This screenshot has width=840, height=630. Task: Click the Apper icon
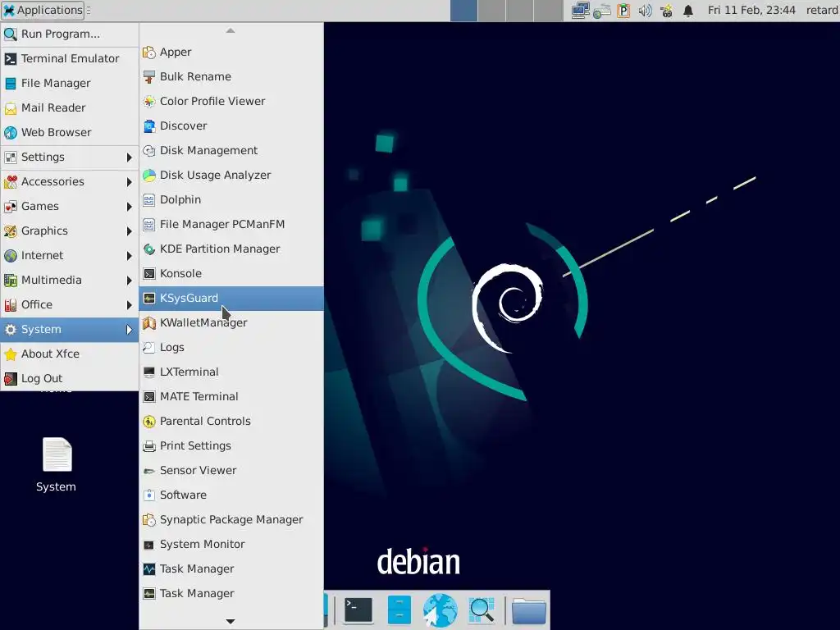pos(149,52)
